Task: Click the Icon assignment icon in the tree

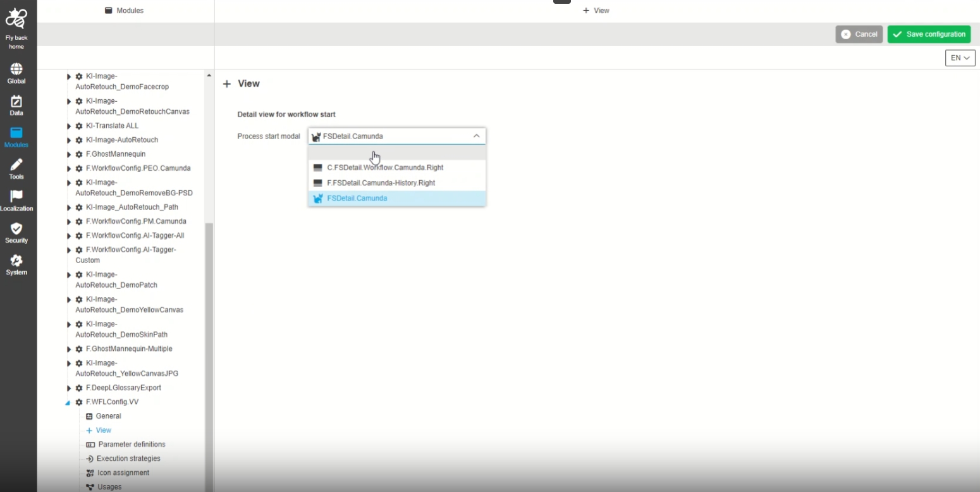Action: [x=90, y=473]
